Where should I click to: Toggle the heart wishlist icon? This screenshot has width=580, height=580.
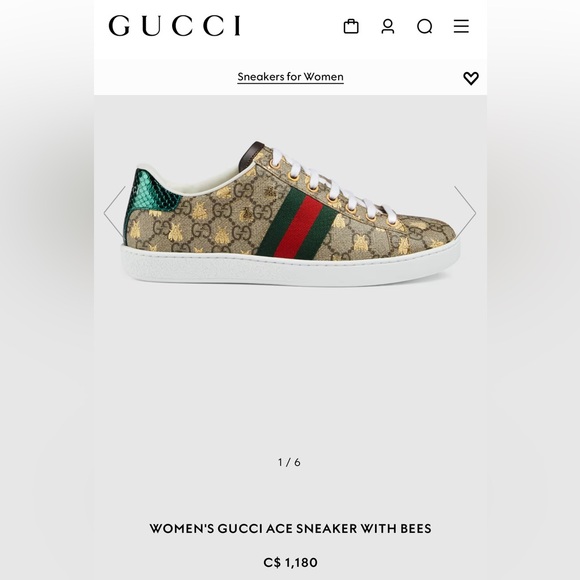point(471,78)
